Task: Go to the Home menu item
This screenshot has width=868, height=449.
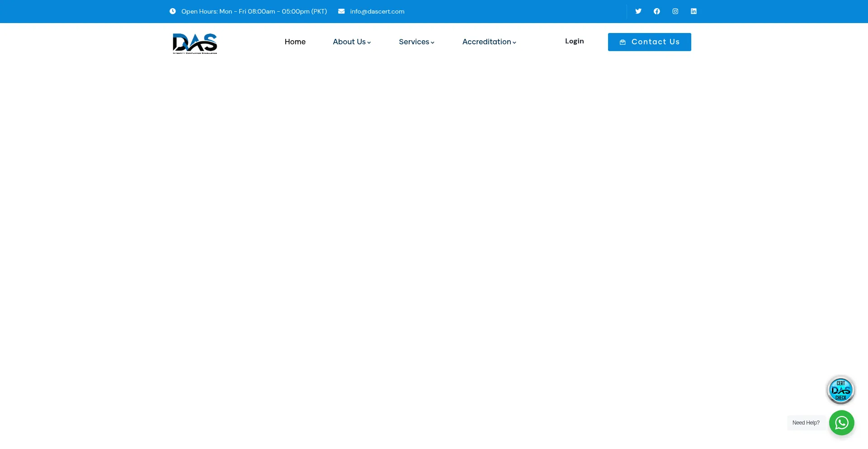Action: [x=295, y=42]
